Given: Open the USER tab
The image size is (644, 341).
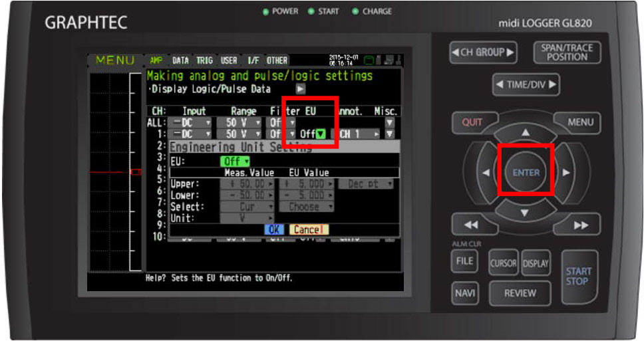Looking at the screenshot, I should [x=229, y=60].
